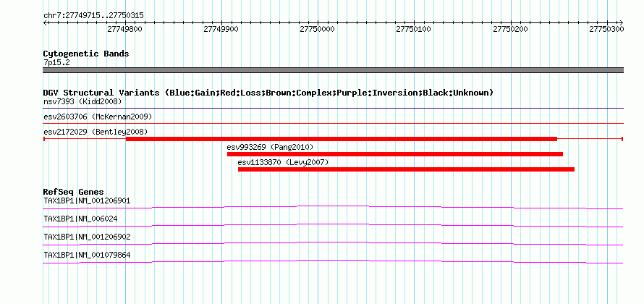Screen dimensions: 644x304
Task: Click ruler position 27750200
Action: point(511,29)
